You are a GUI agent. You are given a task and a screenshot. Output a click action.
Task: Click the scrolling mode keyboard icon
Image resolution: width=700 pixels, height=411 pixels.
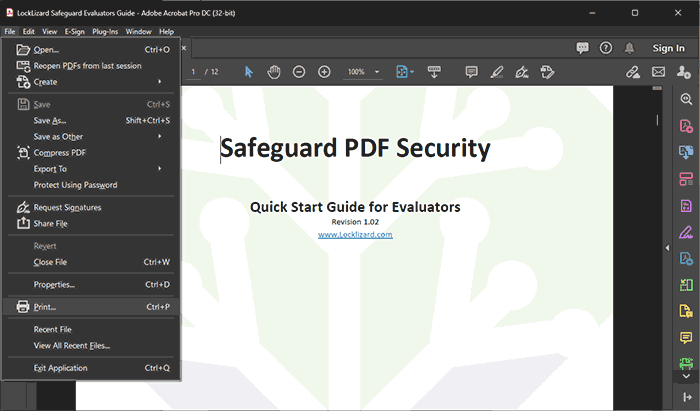(434, 72)
